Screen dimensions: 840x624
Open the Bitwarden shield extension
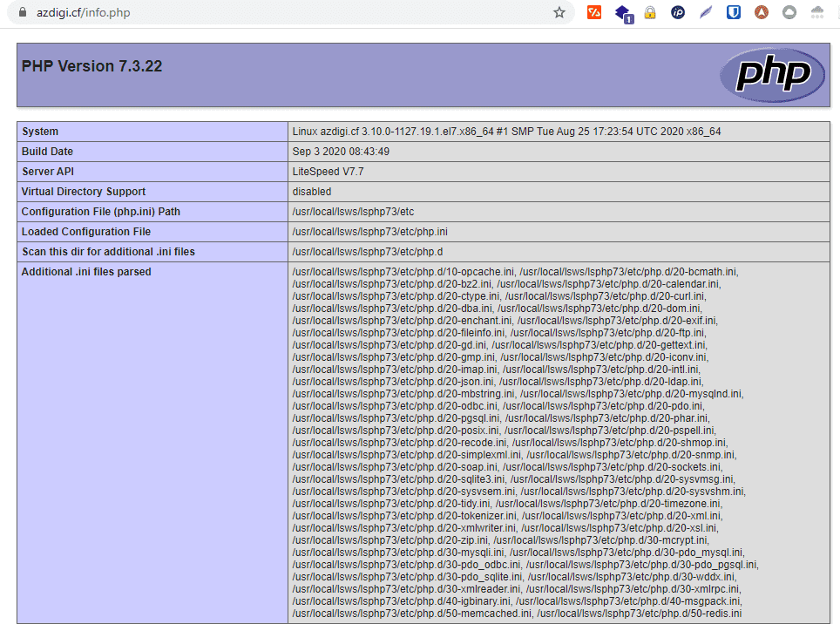click(734, 13)
